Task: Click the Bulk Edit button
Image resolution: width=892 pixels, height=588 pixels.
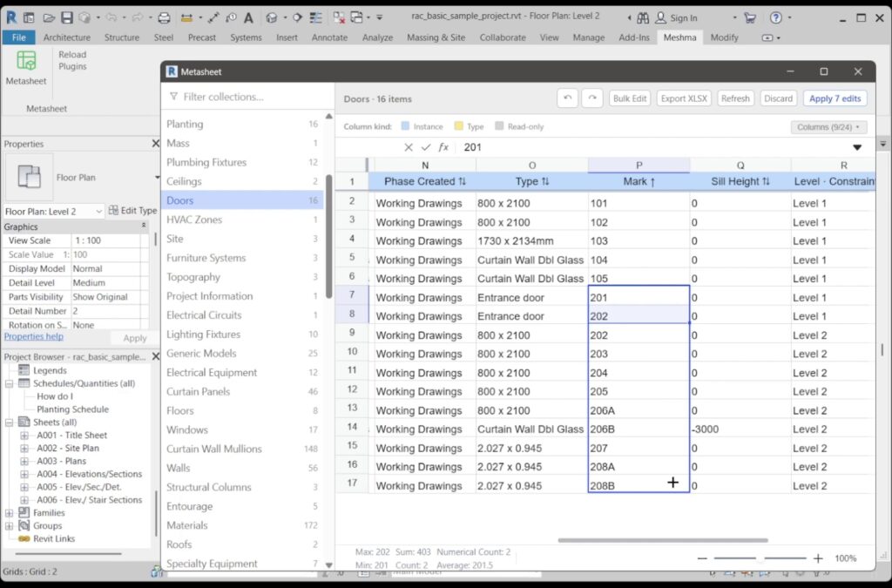Action: point(630,98)
